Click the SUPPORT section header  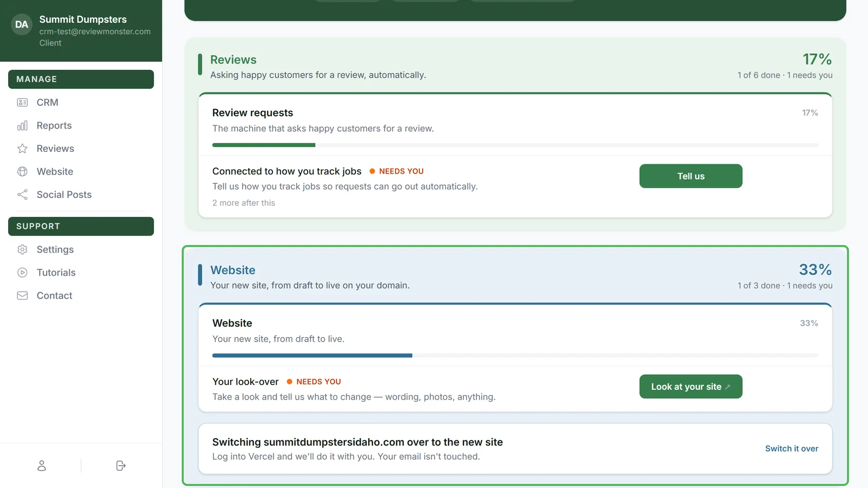pyautogui.click(x=81, y=226)
